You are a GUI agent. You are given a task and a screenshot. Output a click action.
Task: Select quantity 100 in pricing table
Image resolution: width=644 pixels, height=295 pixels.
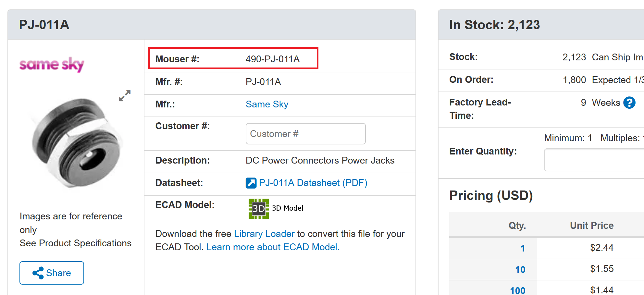point(517,290)
